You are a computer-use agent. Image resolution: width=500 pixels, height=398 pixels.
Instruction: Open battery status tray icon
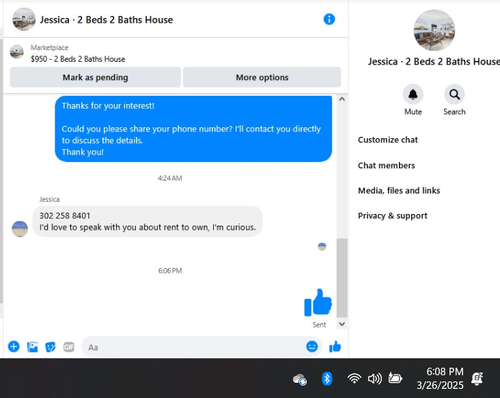pos(395,378)
